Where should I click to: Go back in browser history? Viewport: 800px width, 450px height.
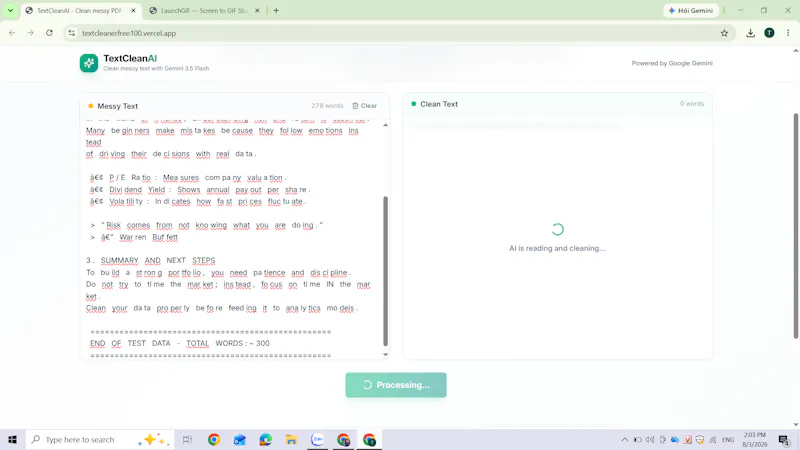[12, 33]
